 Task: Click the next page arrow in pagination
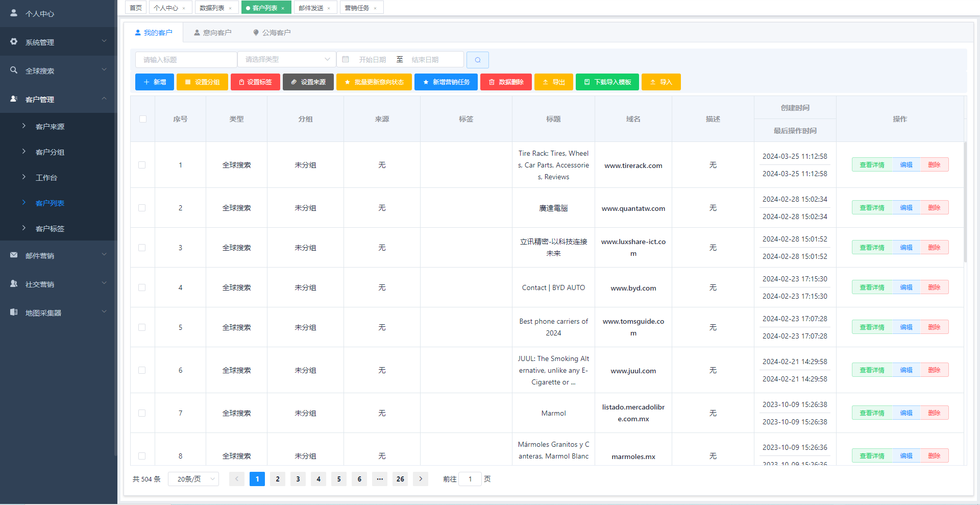[421, 479]
